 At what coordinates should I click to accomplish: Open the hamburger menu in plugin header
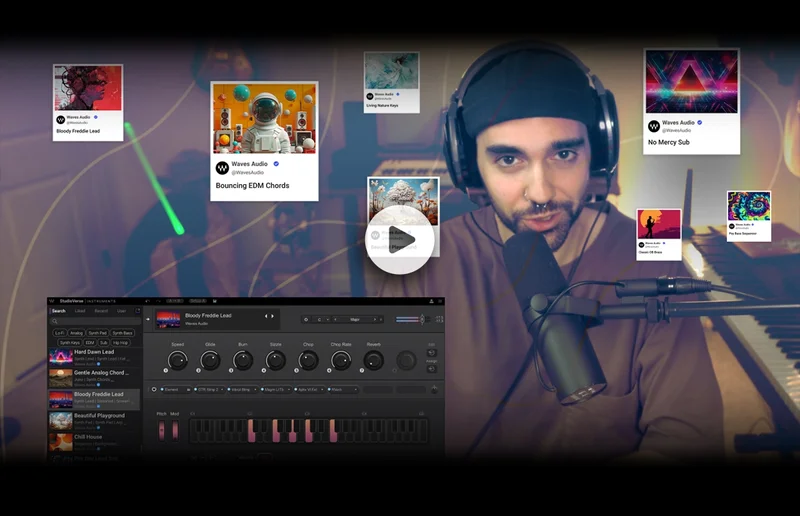[440, 301]
